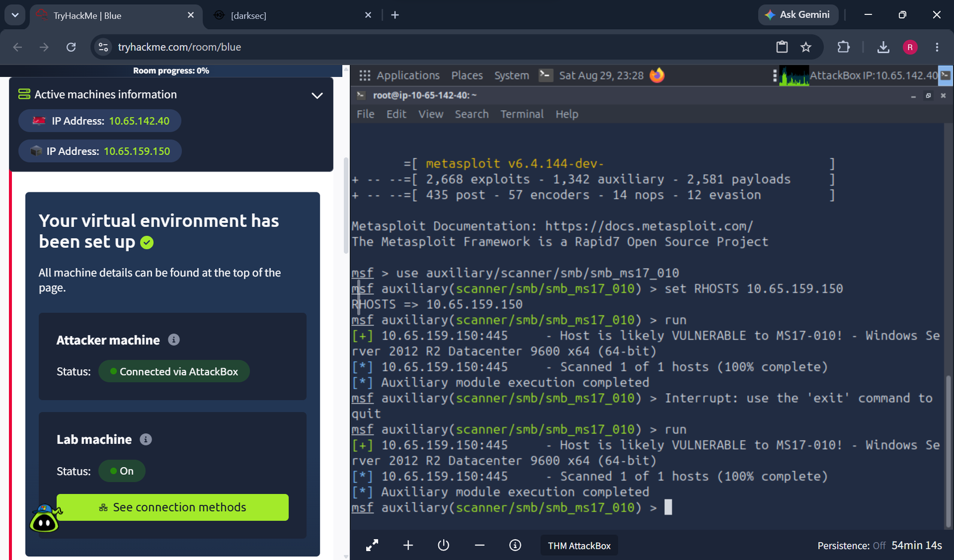Screen dimensions: 954x560
Task: Copy AttackBox IP address 10.65.142.40
Action: point(139,121)
